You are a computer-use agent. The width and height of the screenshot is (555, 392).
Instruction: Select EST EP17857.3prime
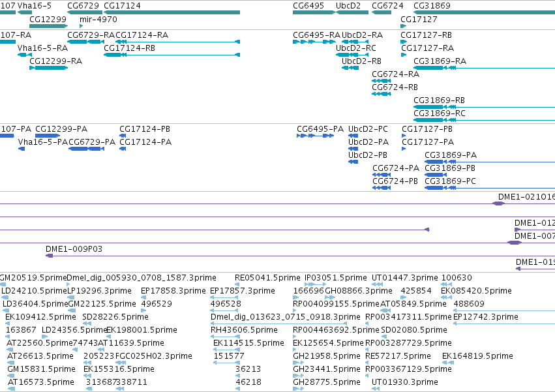(224, 297)
